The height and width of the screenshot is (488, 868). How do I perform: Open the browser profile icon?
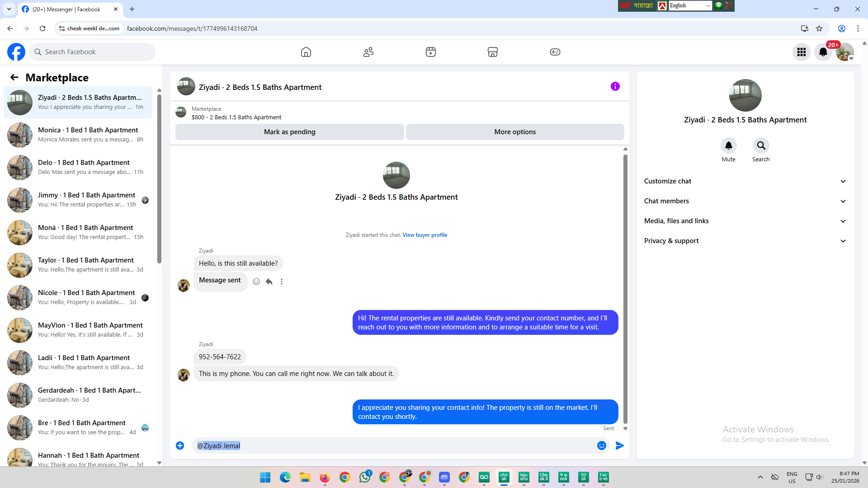[842, 28]
